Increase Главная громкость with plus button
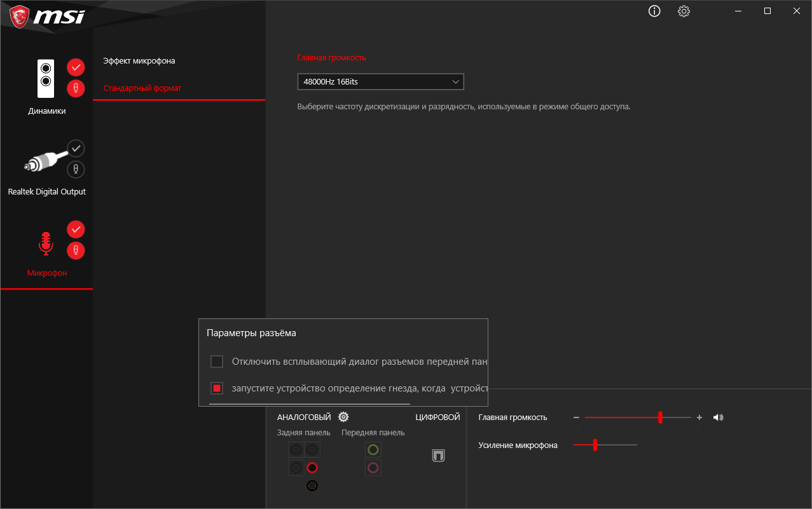 pos(699,417)
